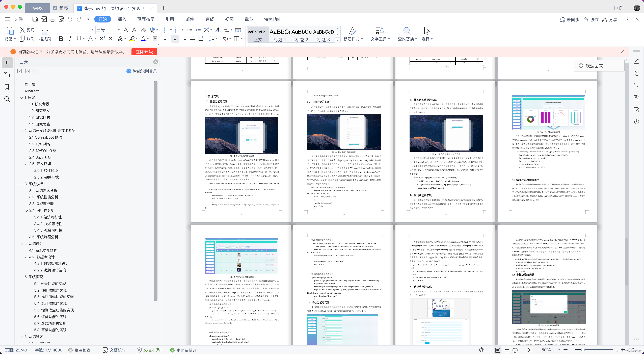
Task: Clear formatting with the eraser icon
Action: (144, 30)
